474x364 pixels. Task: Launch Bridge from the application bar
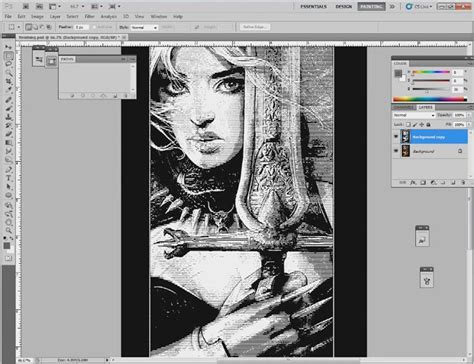(26, 6)
